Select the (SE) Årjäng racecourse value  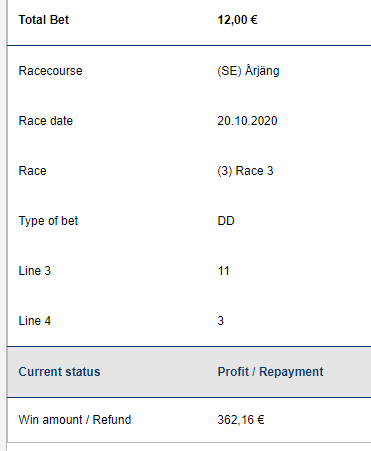(x=248, y=71)
